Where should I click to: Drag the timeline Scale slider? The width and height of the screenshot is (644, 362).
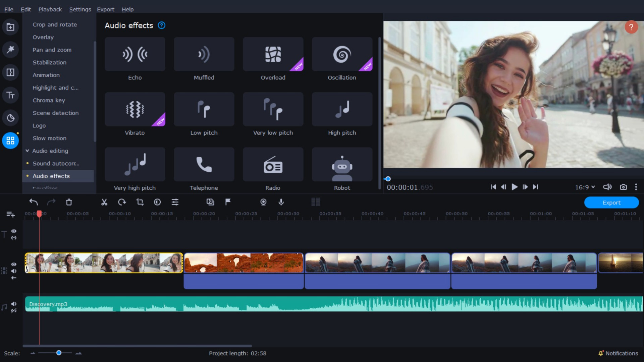[58, 352]
